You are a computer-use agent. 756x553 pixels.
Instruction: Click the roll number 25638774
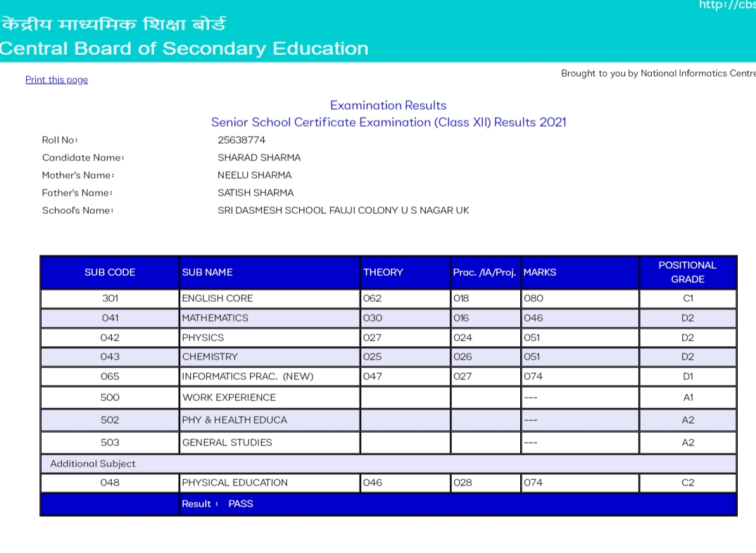coord(241,140)
